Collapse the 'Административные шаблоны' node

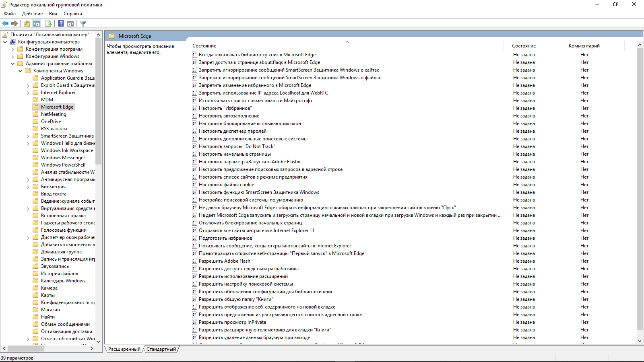click(x=12, y=64)
